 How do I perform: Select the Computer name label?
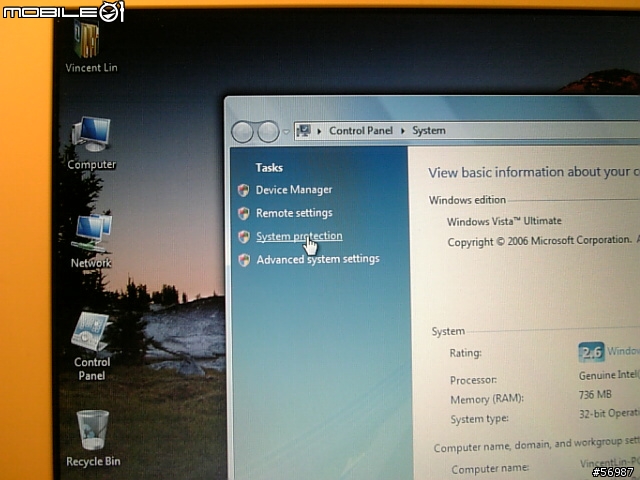(x=490, y=469)
